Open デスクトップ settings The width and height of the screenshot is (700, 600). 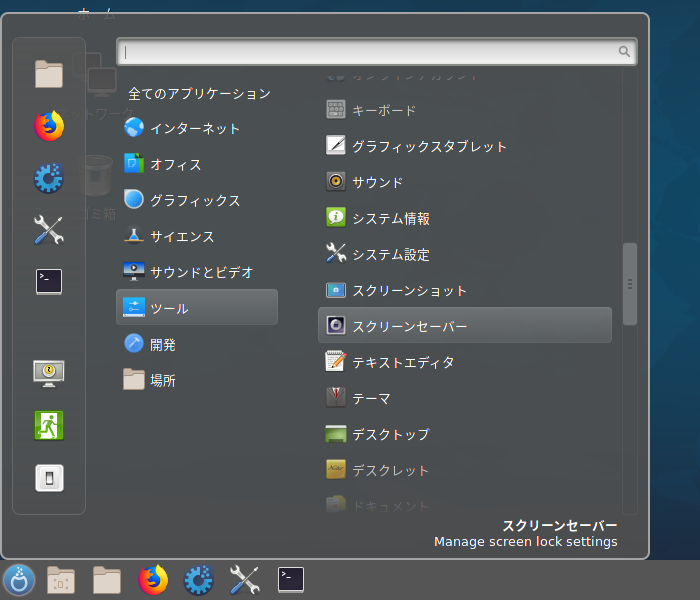click(x=465, y=434)
